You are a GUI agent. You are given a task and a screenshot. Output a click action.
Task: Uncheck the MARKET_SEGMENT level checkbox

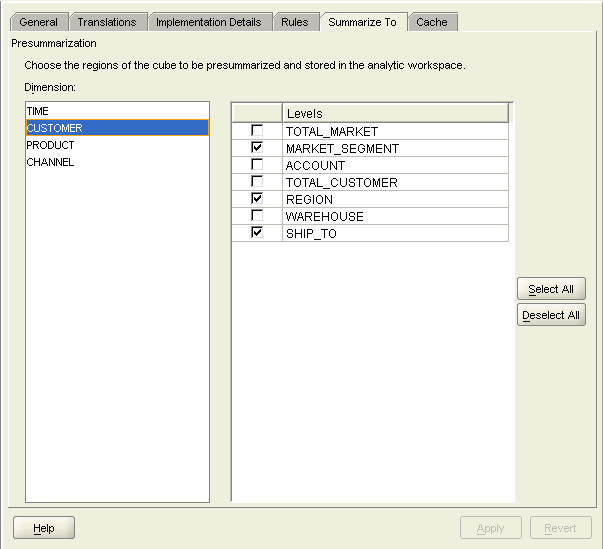point(257,148)
